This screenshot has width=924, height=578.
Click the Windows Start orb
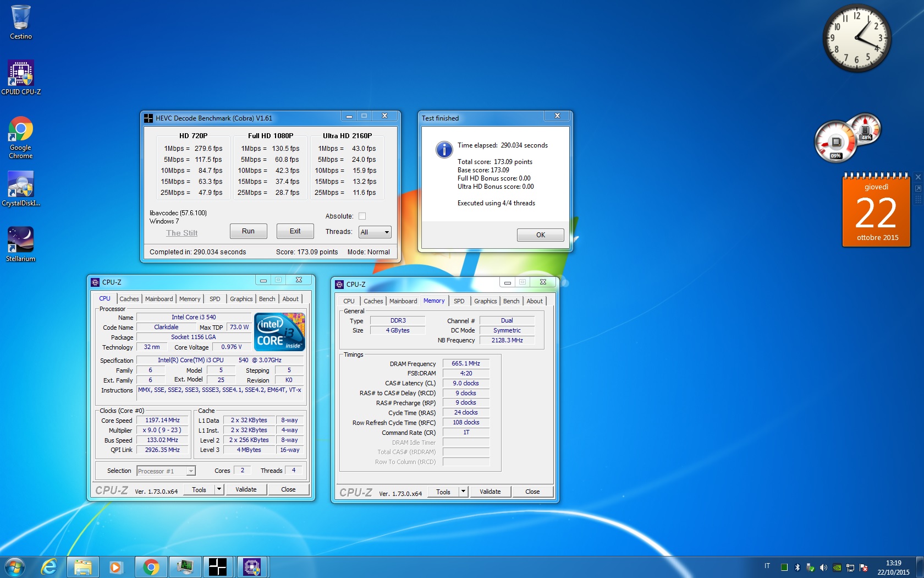click(15, 567)
